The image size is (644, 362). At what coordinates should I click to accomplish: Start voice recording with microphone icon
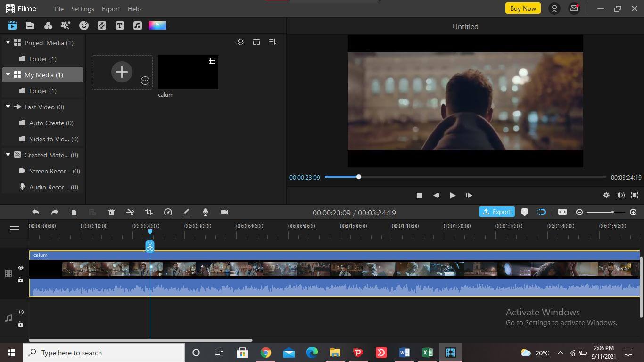(206, 212)
